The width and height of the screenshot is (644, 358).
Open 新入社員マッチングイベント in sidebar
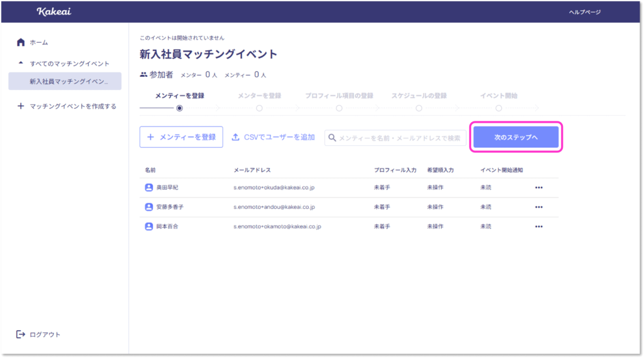[x=69, y=82]
